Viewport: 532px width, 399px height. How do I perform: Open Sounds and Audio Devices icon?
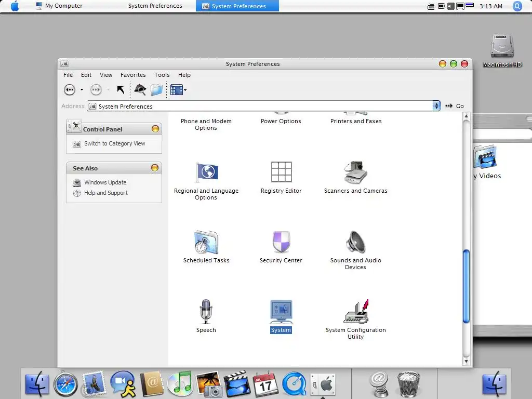[355, 242]
